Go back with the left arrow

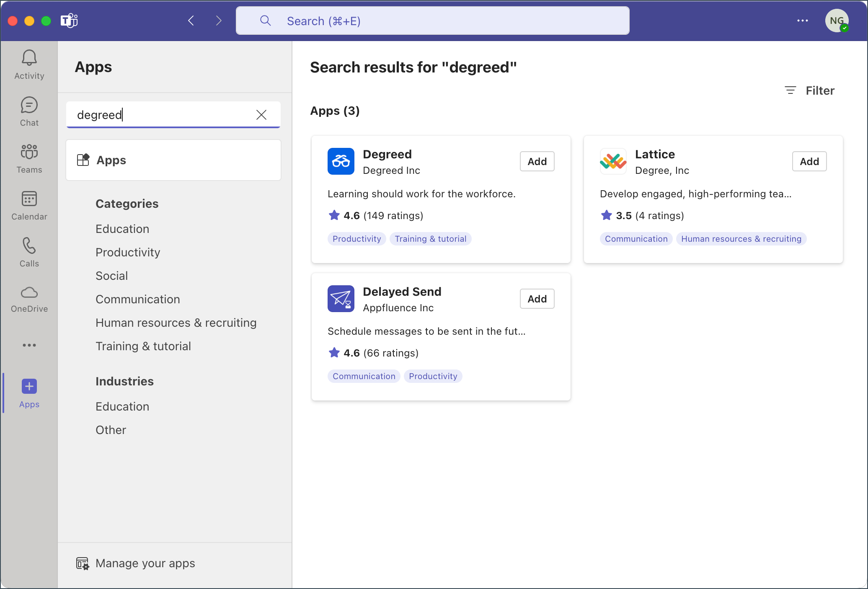tap(191, 21)
